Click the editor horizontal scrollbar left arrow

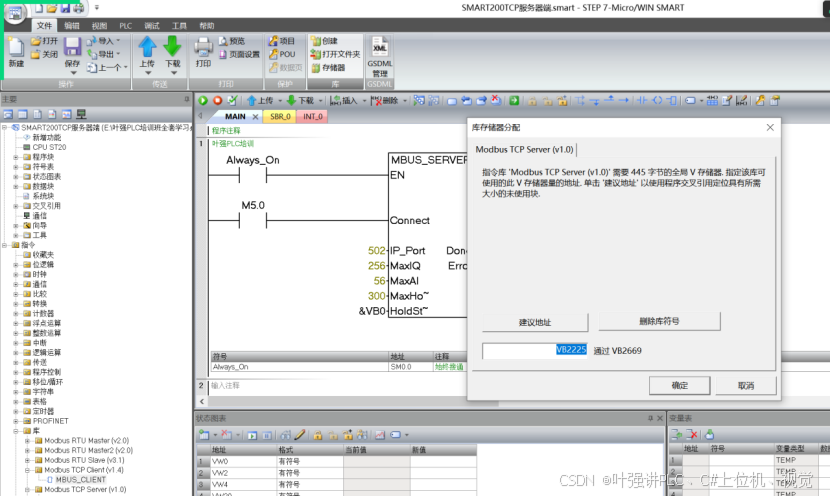(202, 401)
